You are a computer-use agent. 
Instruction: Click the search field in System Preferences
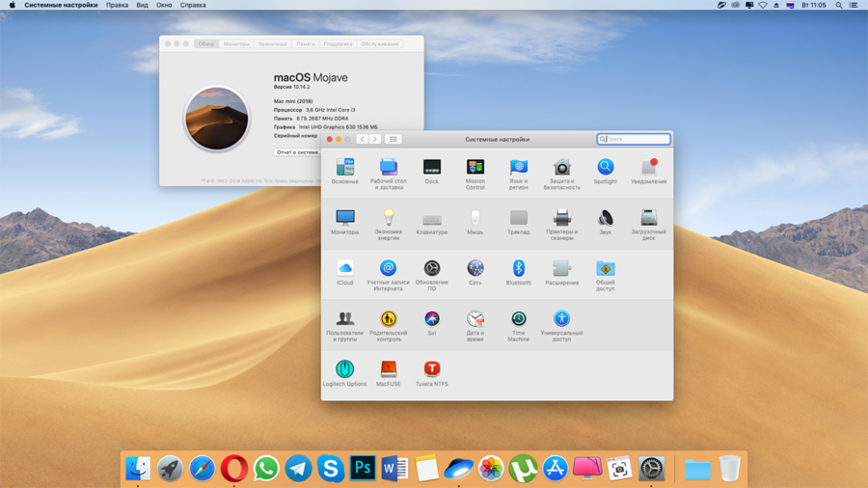(635, 140)
